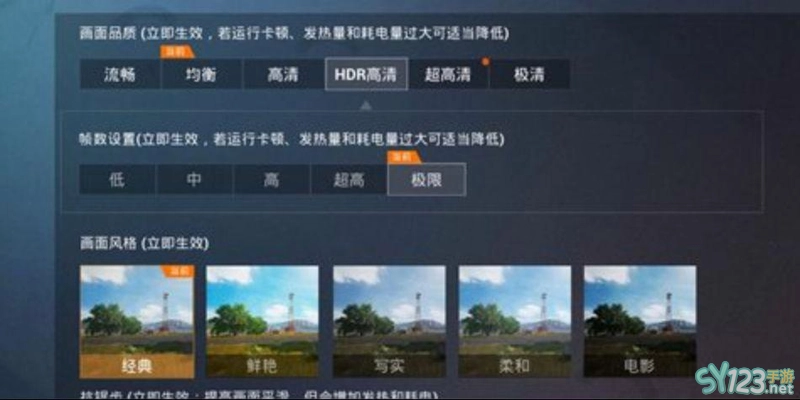
Task: Apply the 柔和 style thumbnail
Action: click(x=515, y=321)
